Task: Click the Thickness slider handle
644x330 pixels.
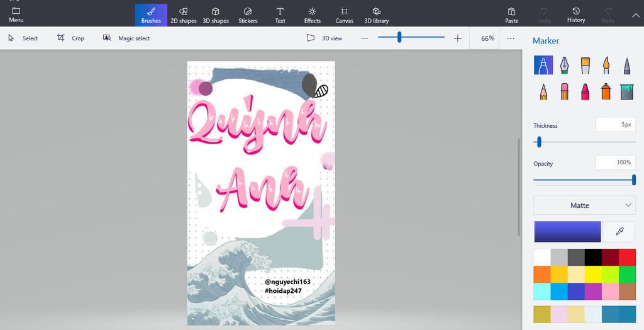Action: click(x=539, y=142)
